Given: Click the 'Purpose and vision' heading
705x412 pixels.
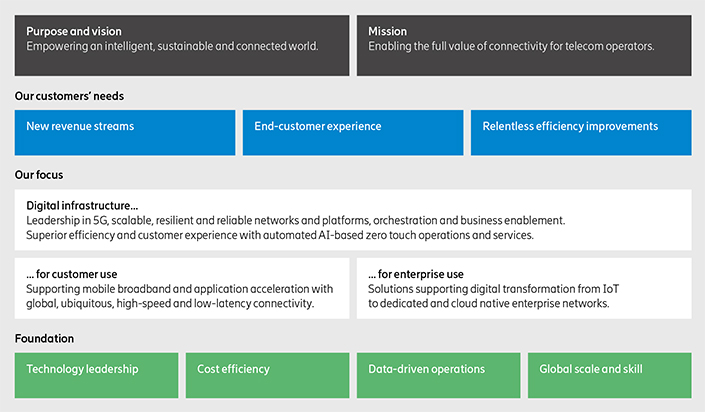Looking at the screenshot, I should 74,32.
